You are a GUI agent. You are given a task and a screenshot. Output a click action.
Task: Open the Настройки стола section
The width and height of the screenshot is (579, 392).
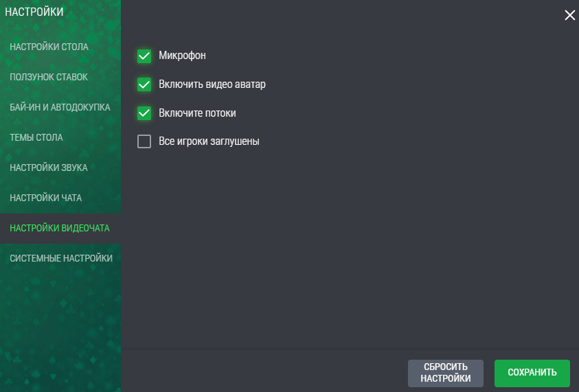click(x=49, y=47)
